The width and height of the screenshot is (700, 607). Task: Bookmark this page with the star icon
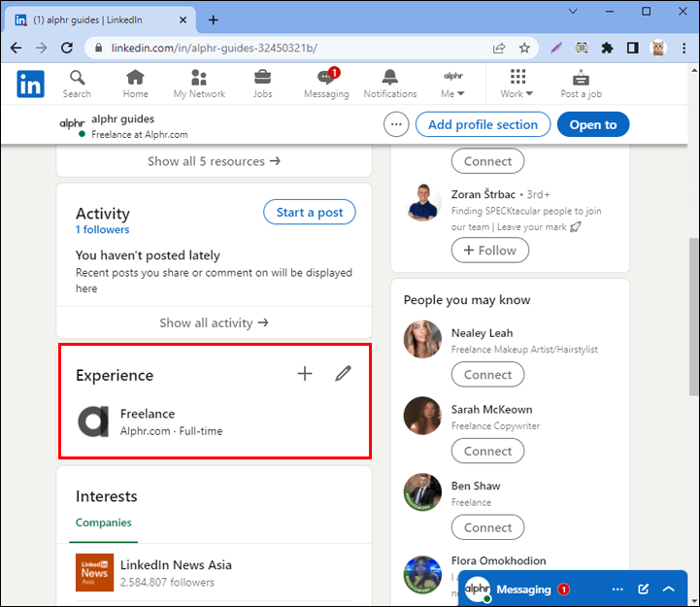tap(524, 48)
